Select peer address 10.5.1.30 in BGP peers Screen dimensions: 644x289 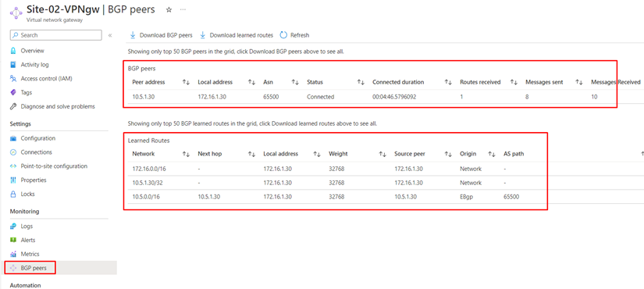coord(144,97)
